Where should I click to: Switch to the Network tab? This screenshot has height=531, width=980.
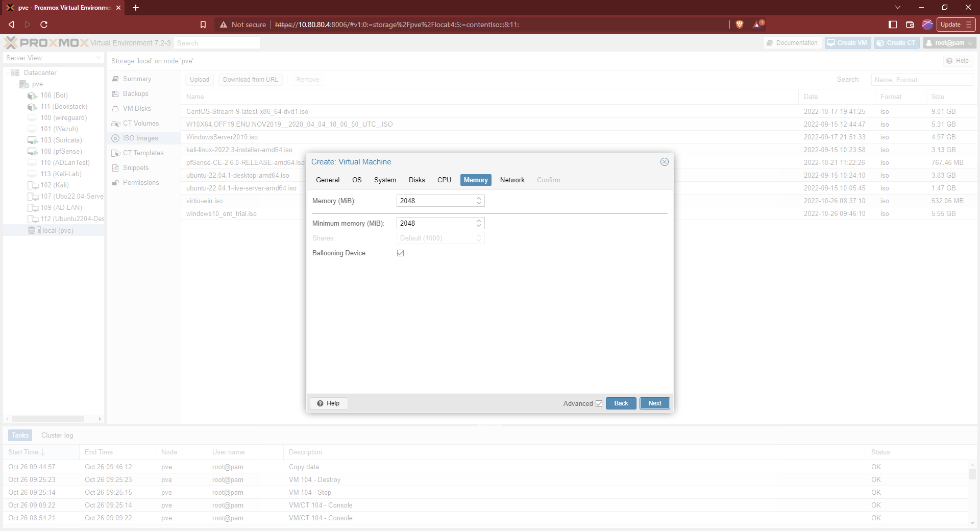coord(512,180)
